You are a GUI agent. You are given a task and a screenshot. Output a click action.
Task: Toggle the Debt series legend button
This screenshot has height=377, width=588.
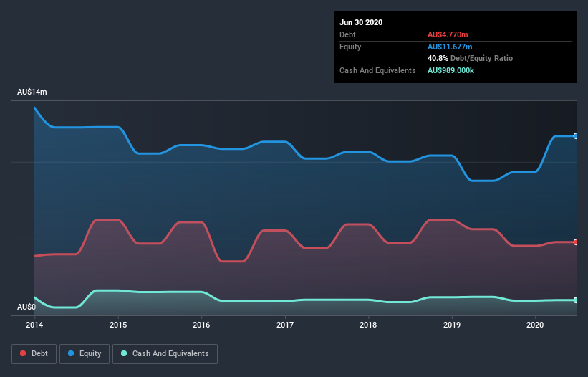[x=34, y=354]
